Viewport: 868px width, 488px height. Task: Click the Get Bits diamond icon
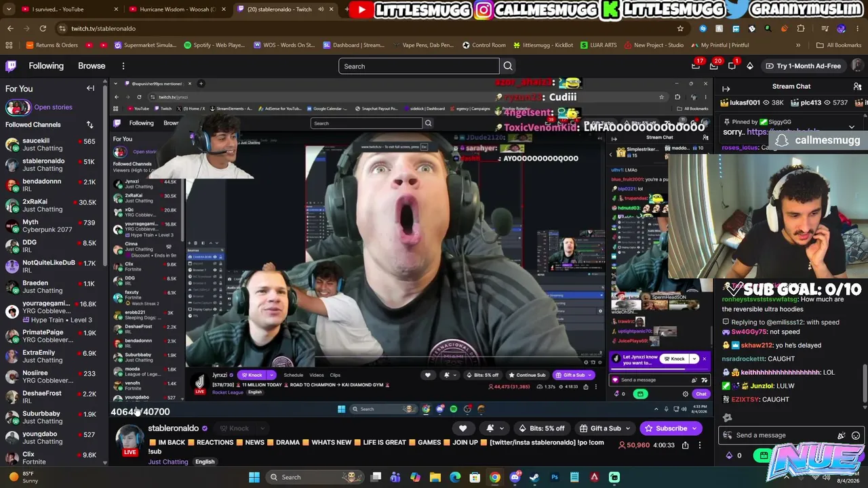click(x=749, y=66)
